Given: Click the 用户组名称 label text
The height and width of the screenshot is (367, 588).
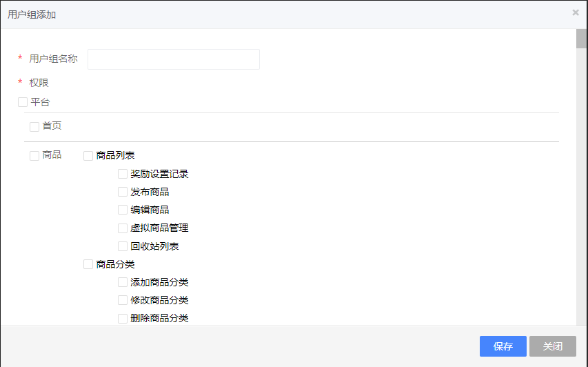Looking at the screenshot, I should [x=53, y=59].
